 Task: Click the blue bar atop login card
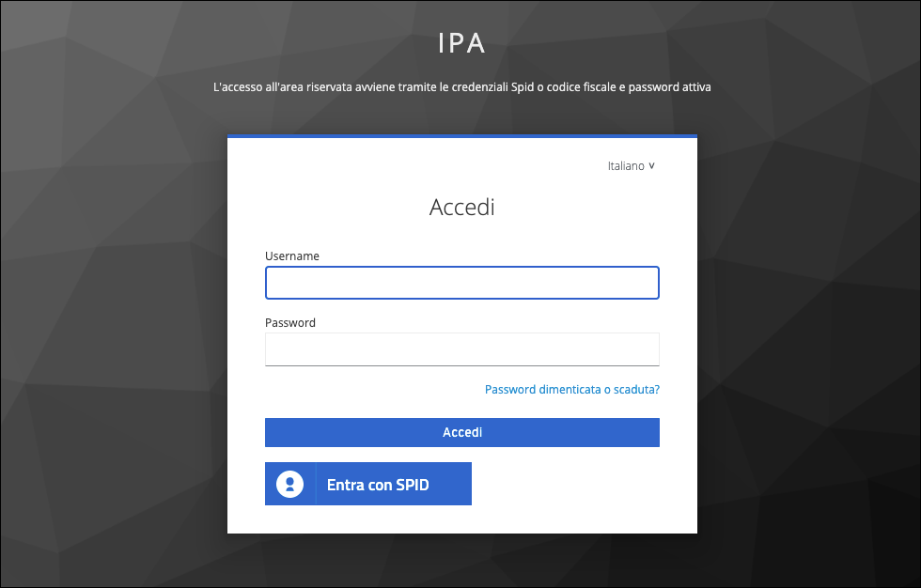point(461,137)
